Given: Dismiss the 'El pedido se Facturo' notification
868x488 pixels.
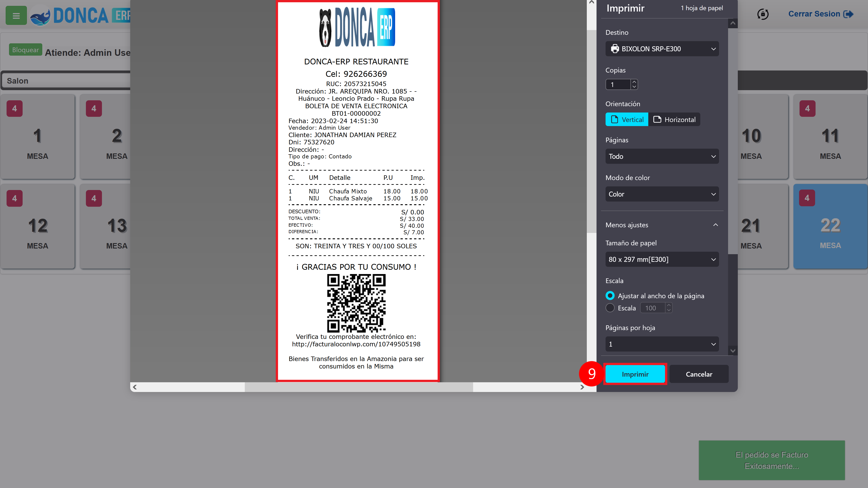Looking at the screenshot, I should click(772, 460).
